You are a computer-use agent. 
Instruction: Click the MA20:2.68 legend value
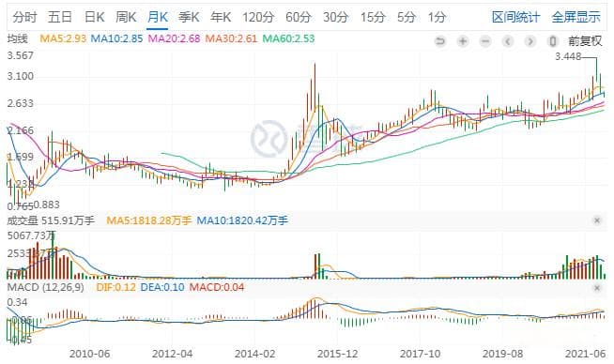(x=174, y=38)
